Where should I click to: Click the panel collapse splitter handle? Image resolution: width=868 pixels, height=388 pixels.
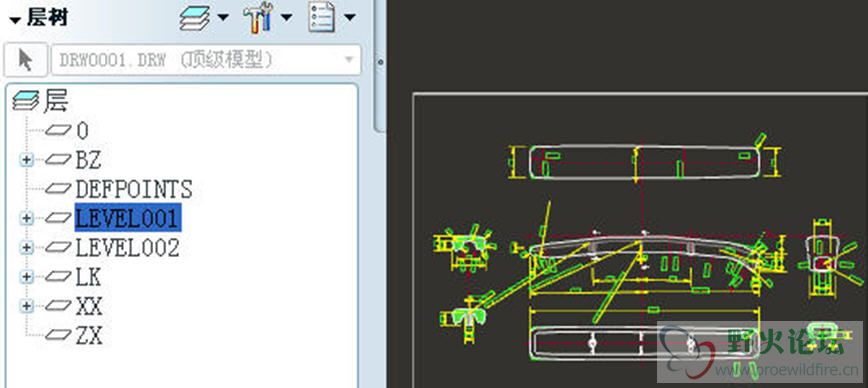click(x=380, y=63)
